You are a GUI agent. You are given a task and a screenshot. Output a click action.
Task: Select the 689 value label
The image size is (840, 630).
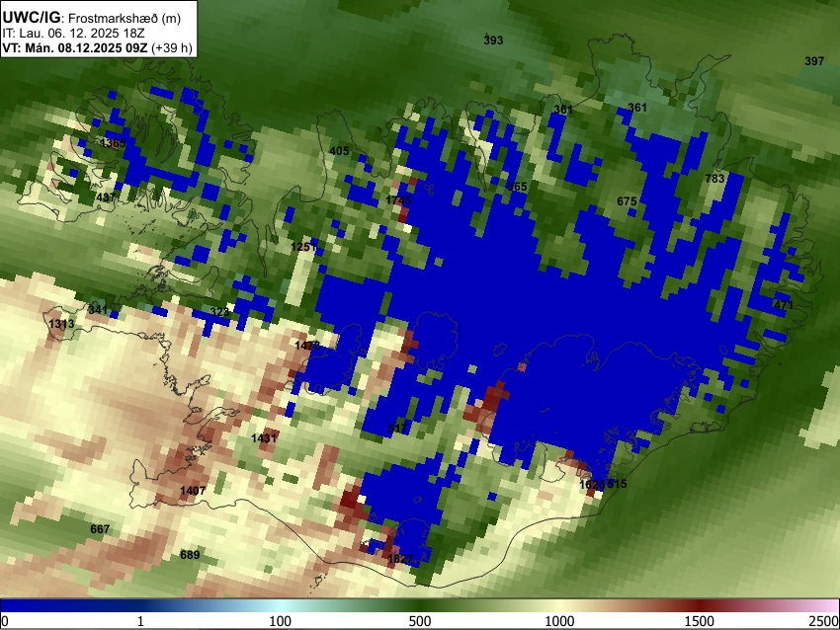click(190, 555)
